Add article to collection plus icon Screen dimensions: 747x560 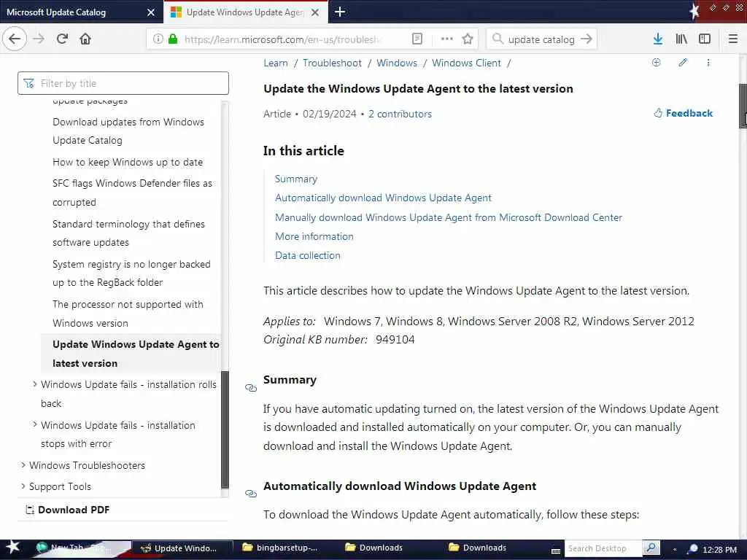pos(656,63)
